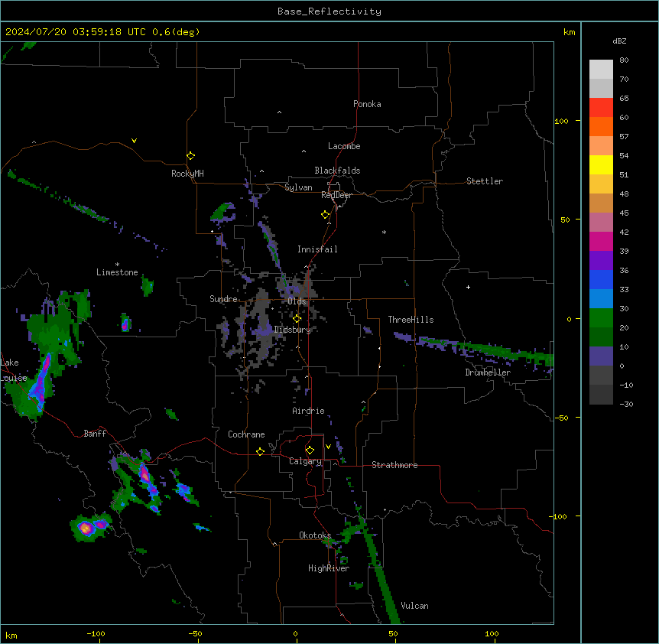
Task: Click the Limestone label
Action: (x=117, y=272)
